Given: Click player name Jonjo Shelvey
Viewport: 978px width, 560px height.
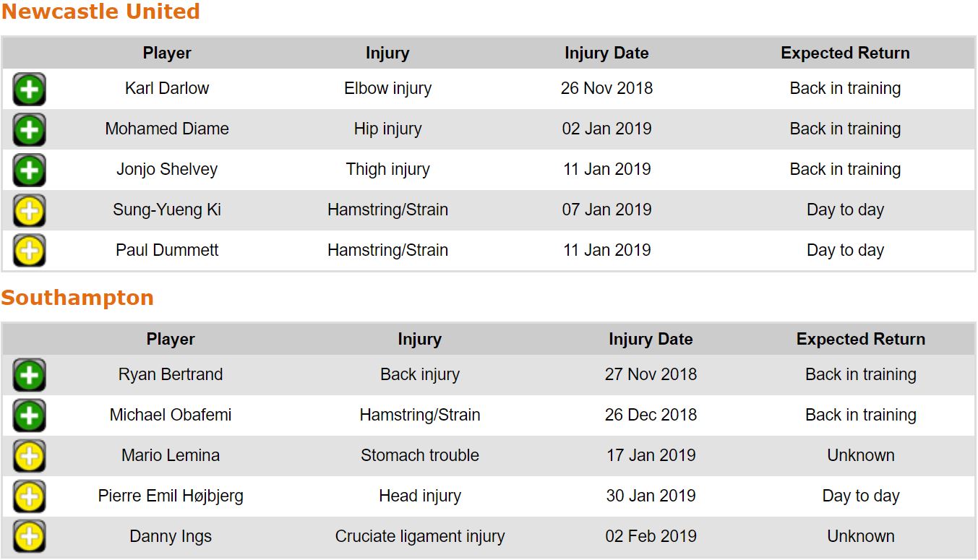Looking at the screenshot, I should tap(167, 169).
